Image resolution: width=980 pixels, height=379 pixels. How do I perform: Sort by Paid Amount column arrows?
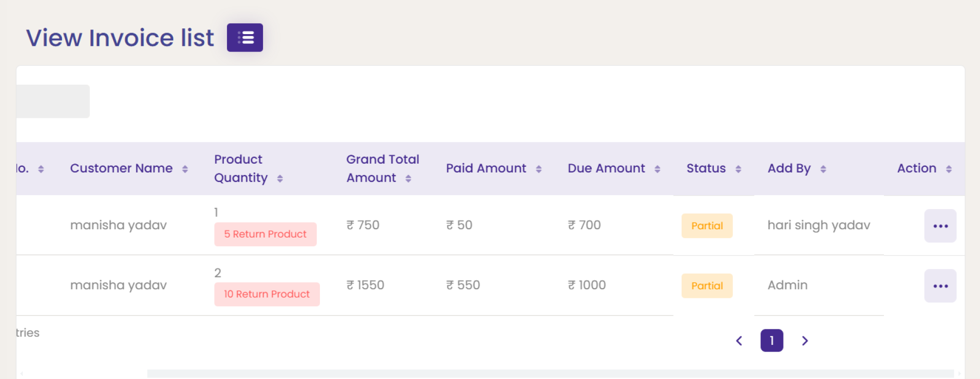[539, 169]
